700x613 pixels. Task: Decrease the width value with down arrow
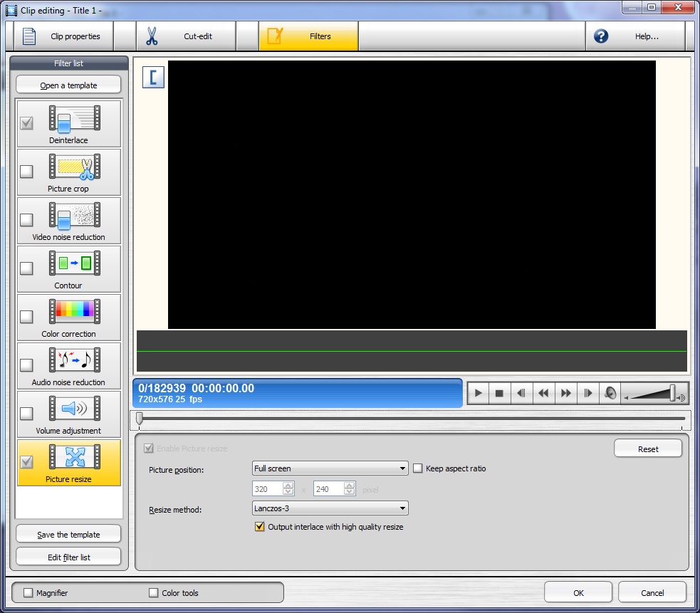(288, 492)
